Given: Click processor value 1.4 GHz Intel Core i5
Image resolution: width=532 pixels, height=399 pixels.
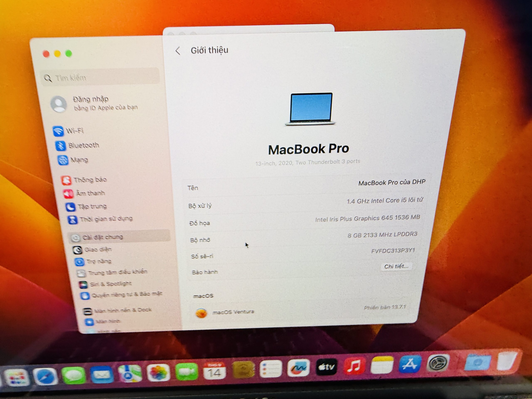Looking at the screenshot, I should click(385, 200).
